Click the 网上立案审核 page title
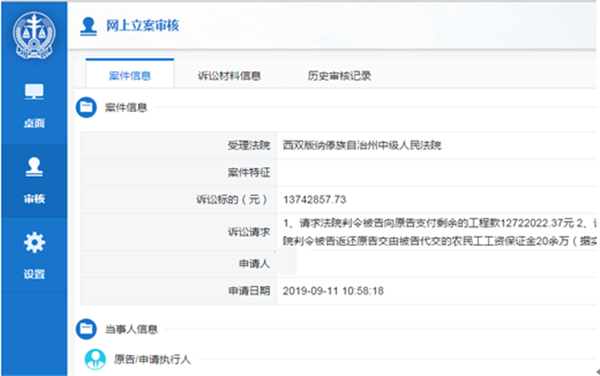The image size is (600, 376). [142, 26]
